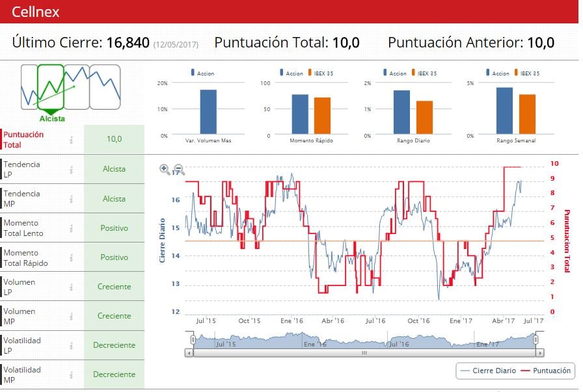
Task: Open info icon for Puntuación Total row
Action: 71,140
